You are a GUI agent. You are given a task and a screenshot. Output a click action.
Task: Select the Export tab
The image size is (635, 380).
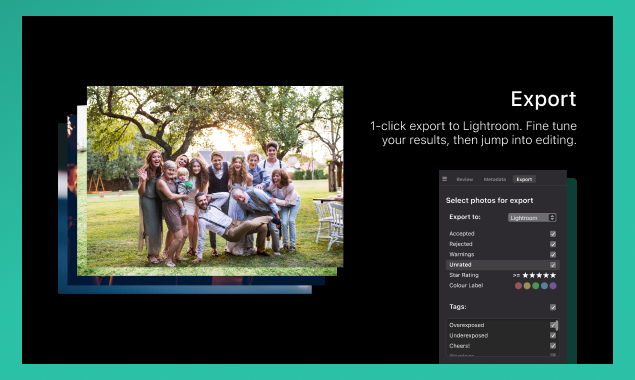pos(524,179)
